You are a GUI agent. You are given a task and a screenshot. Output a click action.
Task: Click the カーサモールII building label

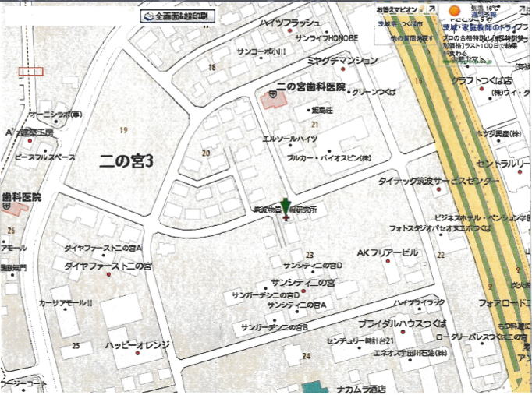point(66,302)
